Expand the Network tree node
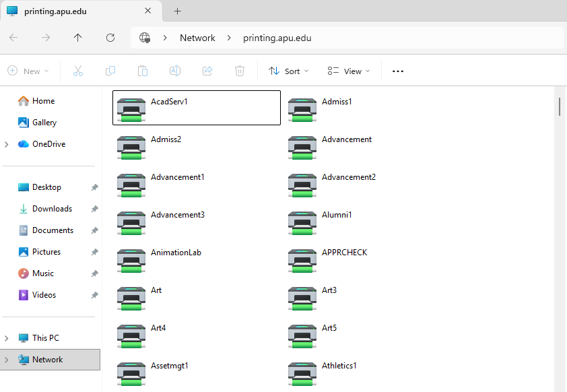 coord(7,360)
